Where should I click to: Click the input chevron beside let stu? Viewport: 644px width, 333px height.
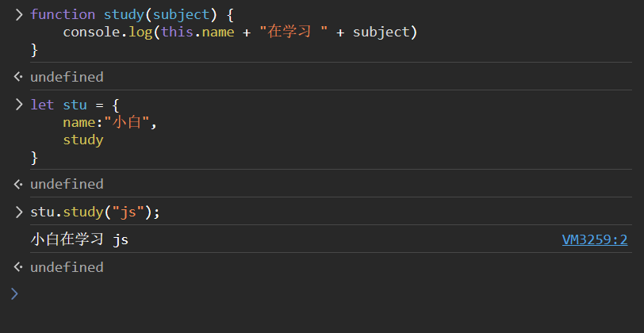coord(19,105)
